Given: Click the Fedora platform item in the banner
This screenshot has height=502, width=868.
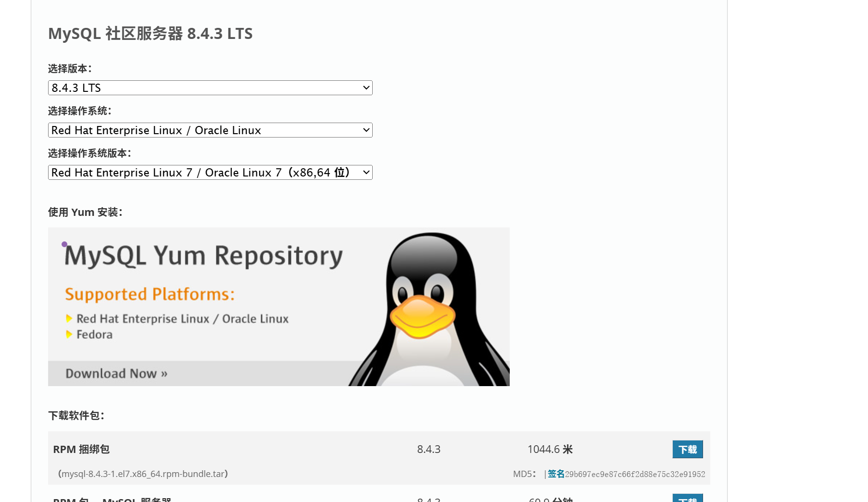Looking at the screenshot, I should point(94,334).
